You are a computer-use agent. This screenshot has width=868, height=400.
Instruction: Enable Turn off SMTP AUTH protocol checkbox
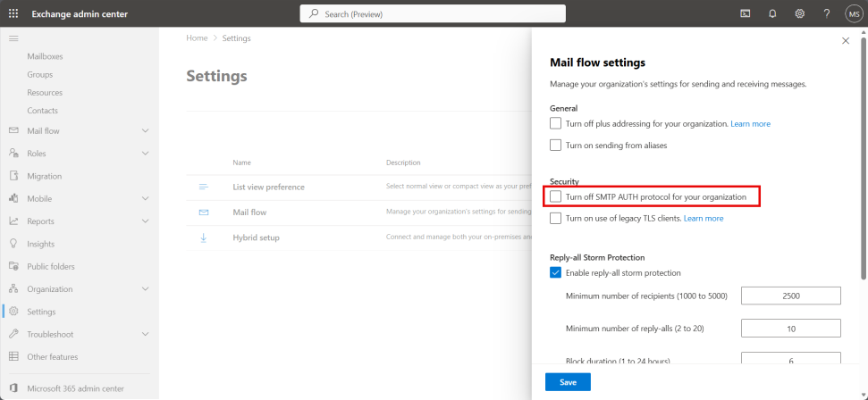click(x=556, y=196)
